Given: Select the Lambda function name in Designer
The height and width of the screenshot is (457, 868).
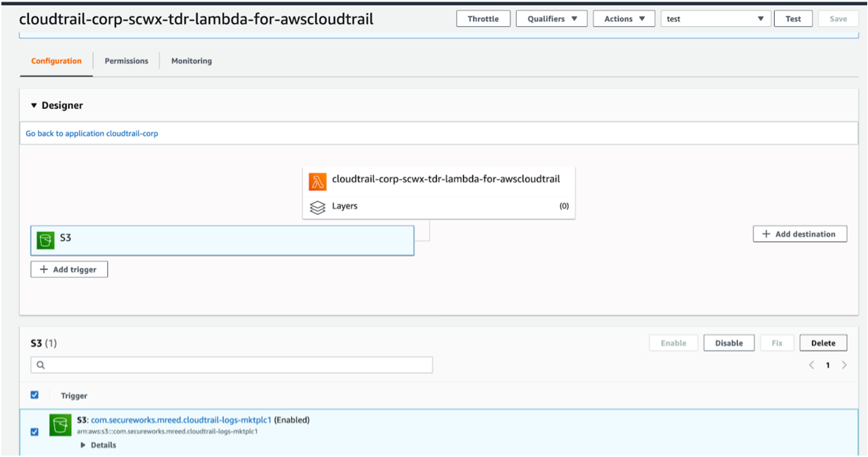Looking at the screenshot, I should (x=446, y=179).
